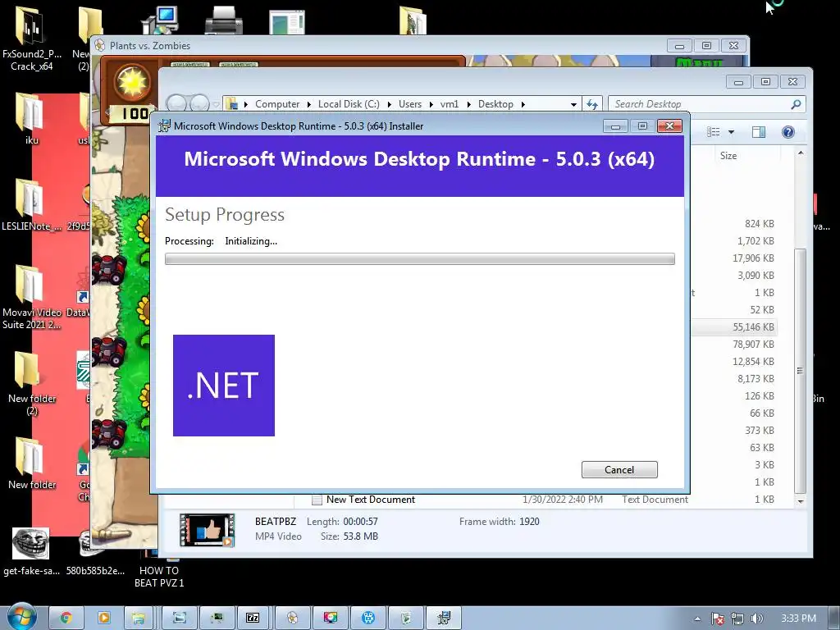Click Search Desktop field in Explorer
The image size is (840, 630).
(699, 104)
